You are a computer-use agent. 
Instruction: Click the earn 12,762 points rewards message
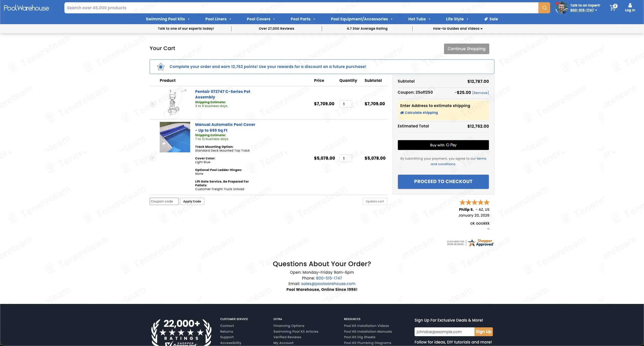268,67
